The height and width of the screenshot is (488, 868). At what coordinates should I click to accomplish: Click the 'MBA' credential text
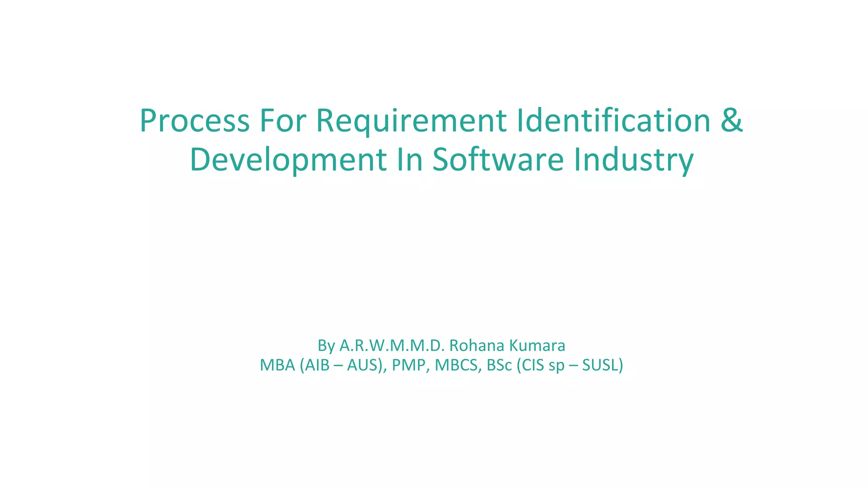277,365
